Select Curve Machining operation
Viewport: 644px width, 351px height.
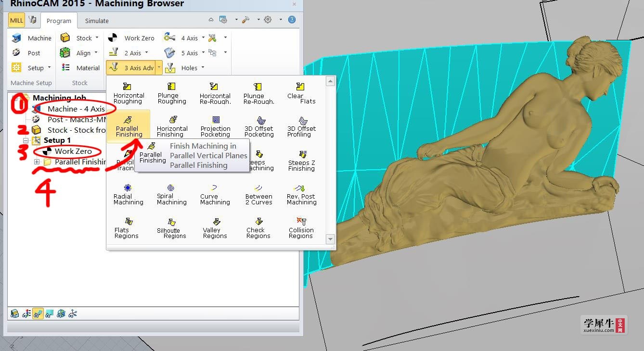click(215, 194)
